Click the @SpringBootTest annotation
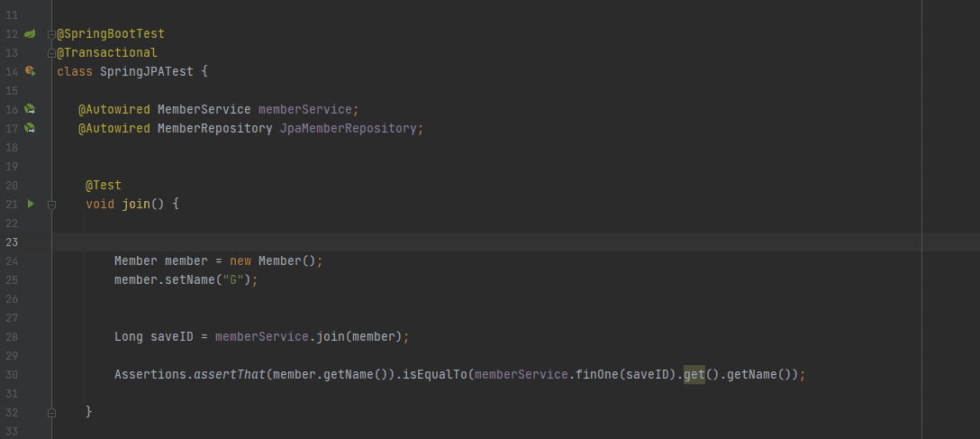 [111, 33]
